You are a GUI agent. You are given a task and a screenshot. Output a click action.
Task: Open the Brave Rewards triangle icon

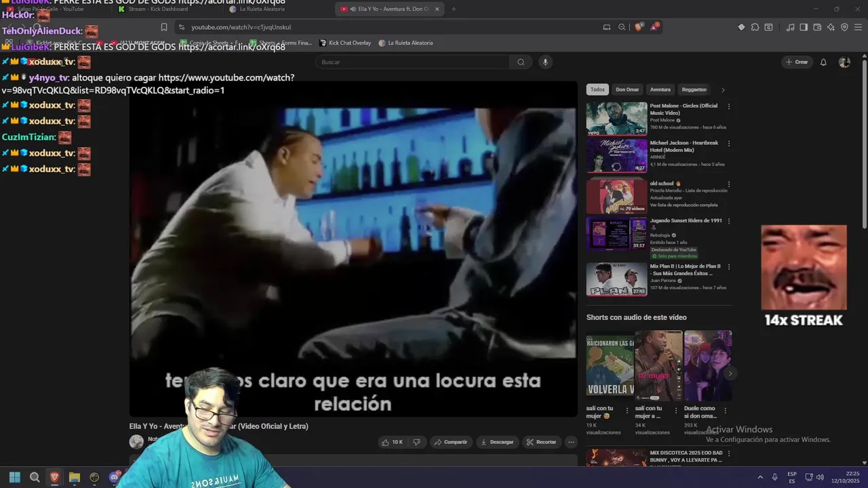(654, 27)
